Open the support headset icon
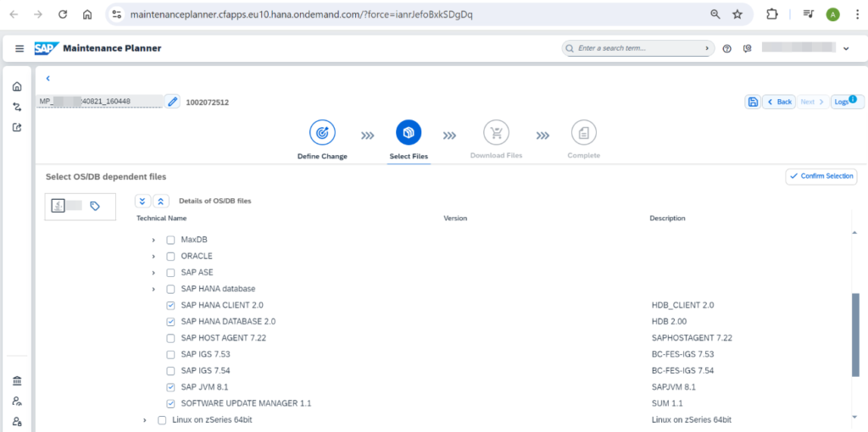The height and width of the screenshot is (432, 868). [x=748, y=48]
